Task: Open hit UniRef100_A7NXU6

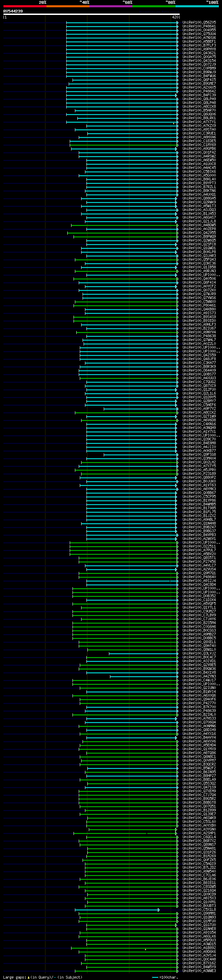Action: click(x=199, y=38)
